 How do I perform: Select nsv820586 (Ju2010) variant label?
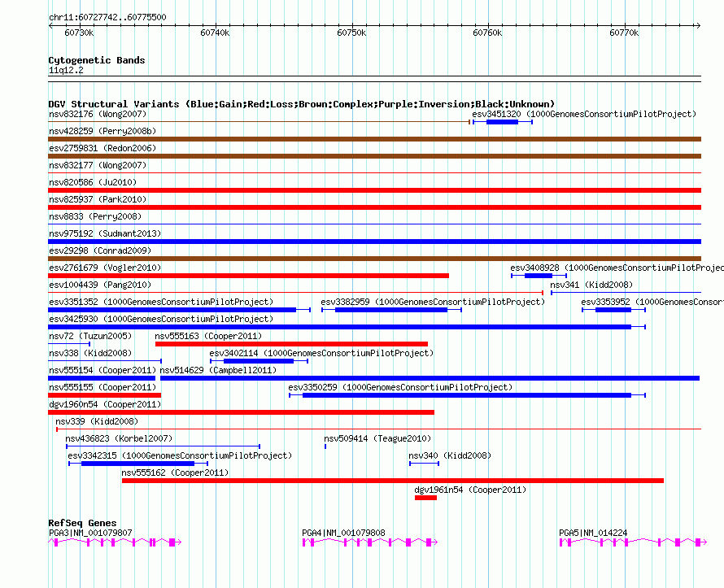pos(93,182)
